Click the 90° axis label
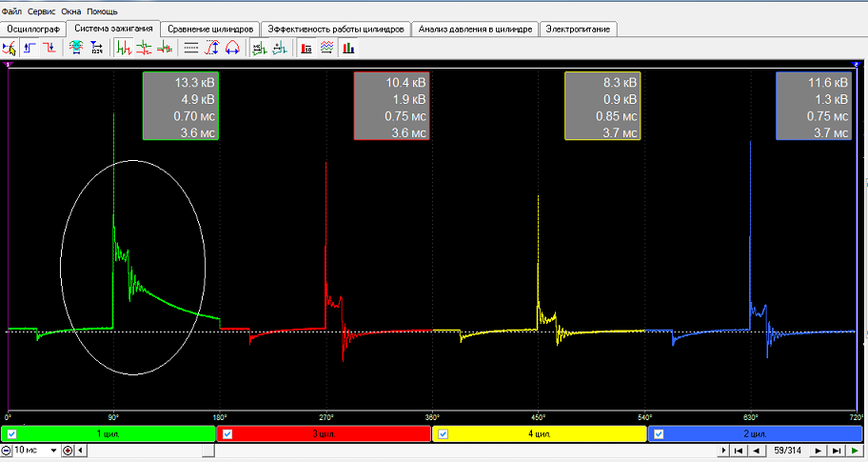This screenshot has height=462, width=868. point(113,416)
